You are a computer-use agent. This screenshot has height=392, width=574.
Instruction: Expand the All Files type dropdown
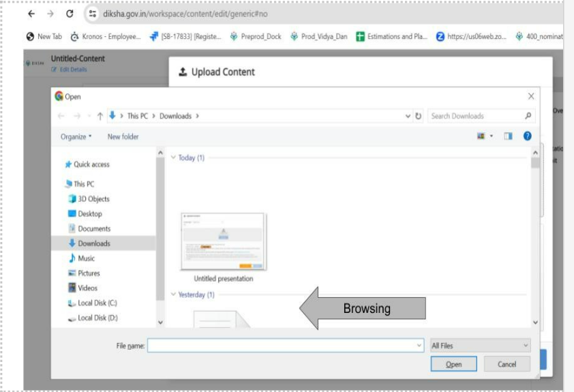point(480,346)
